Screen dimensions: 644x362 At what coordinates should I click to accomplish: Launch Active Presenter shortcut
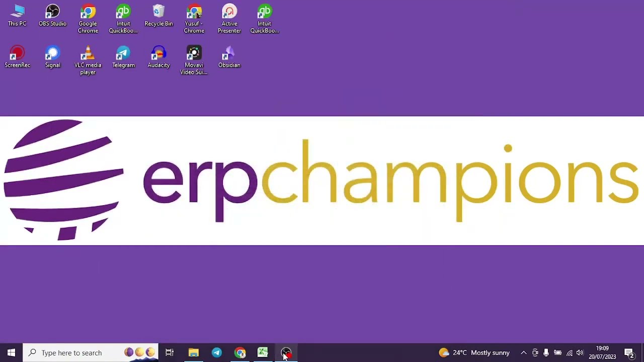pyautogui.click(x=229, y=19)
